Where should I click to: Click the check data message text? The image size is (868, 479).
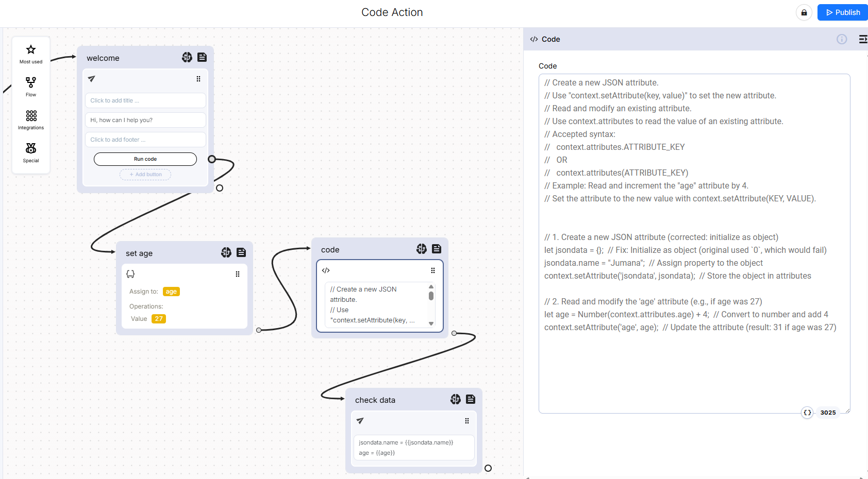pyautogui.click(x=414, y=448)
